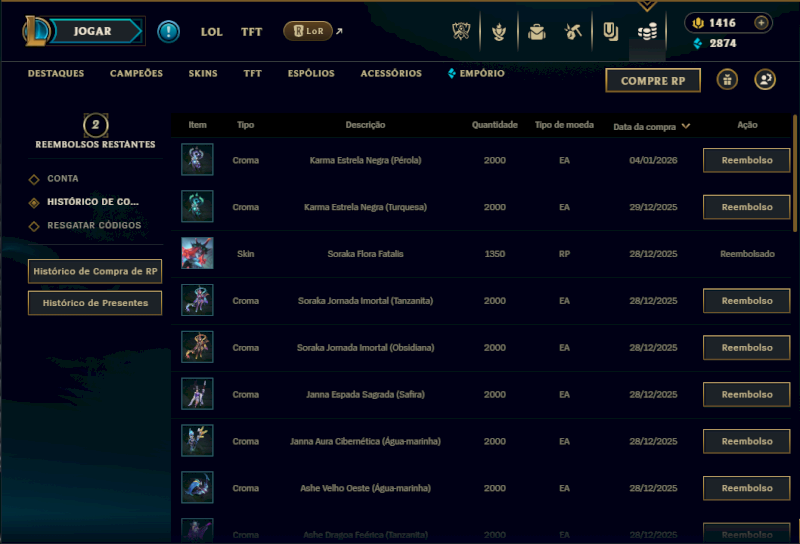Sort by Data da compra arrow
The height and width of the screenshot is (544, 800).
point(686,126)
